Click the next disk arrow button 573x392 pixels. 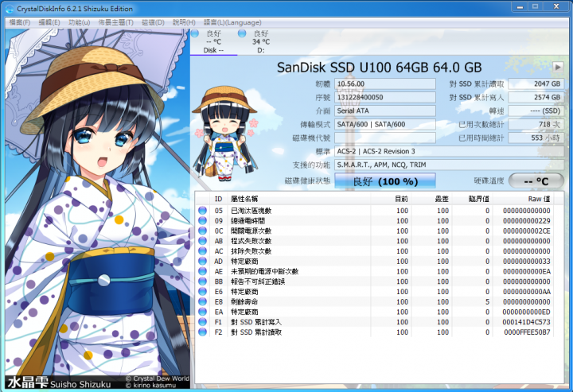[558, 68]
